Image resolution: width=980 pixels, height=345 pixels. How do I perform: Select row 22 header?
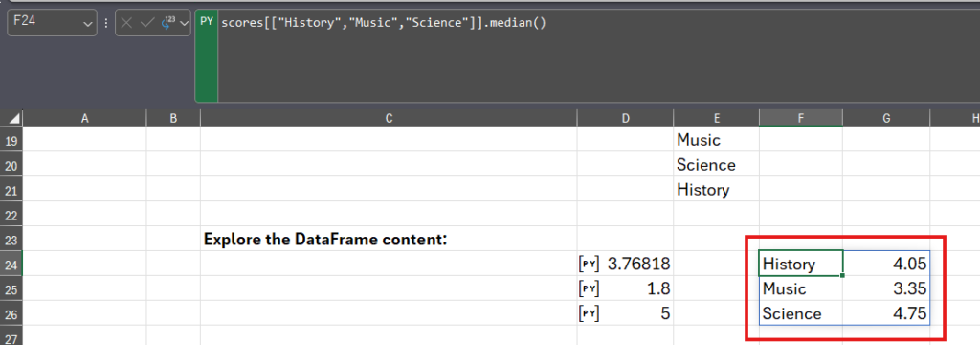point(11,214)
